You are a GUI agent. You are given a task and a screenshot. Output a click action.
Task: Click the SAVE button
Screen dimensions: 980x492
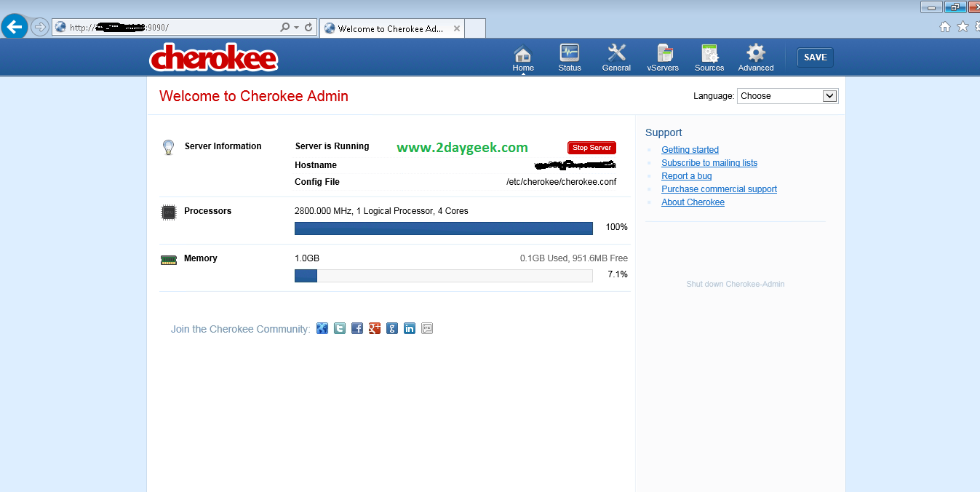point(815,57)
